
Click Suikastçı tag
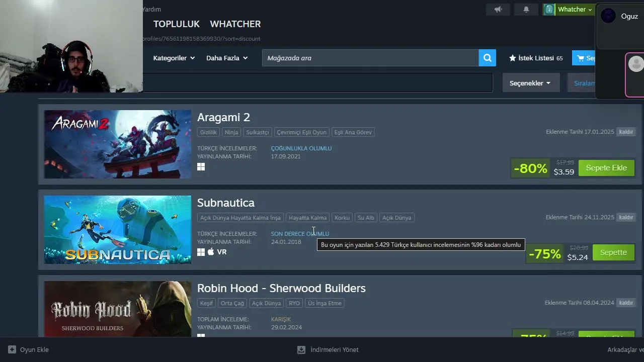pos(258,132)
